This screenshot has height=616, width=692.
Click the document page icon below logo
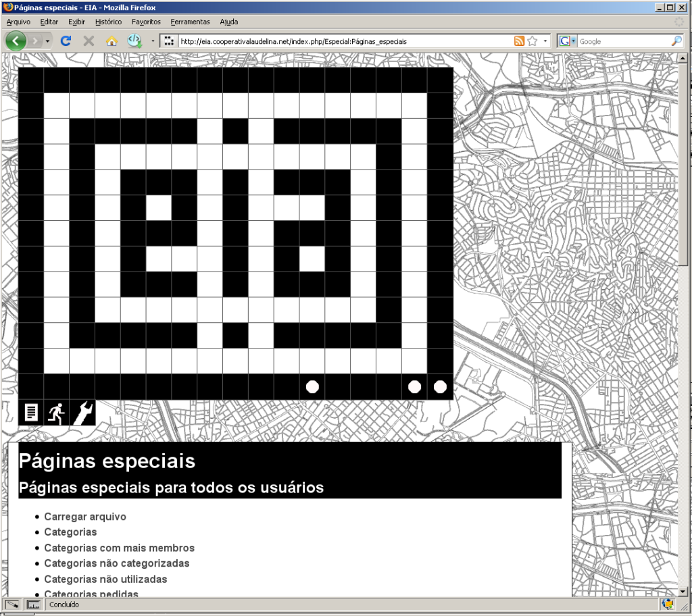pyautogui.click(x=31, y=413)
